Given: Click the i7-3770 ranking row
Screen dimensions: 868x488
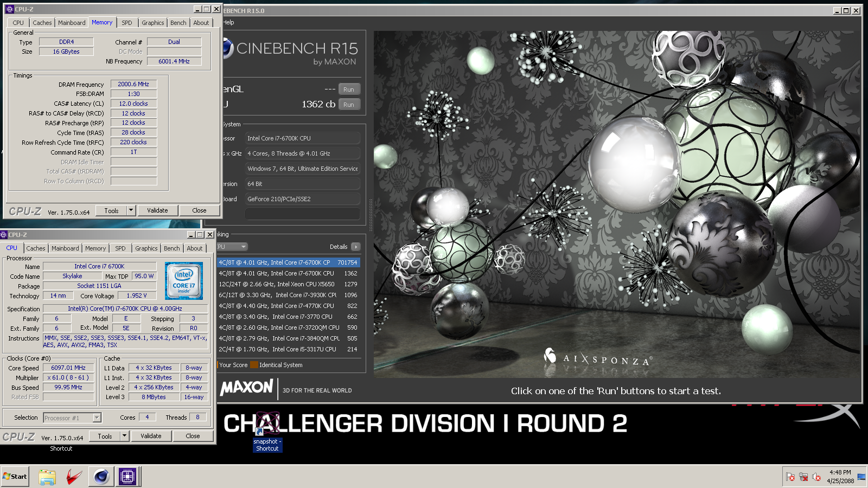Looking at the screenshot, I should pyautogui.click(x=288, y=317).
